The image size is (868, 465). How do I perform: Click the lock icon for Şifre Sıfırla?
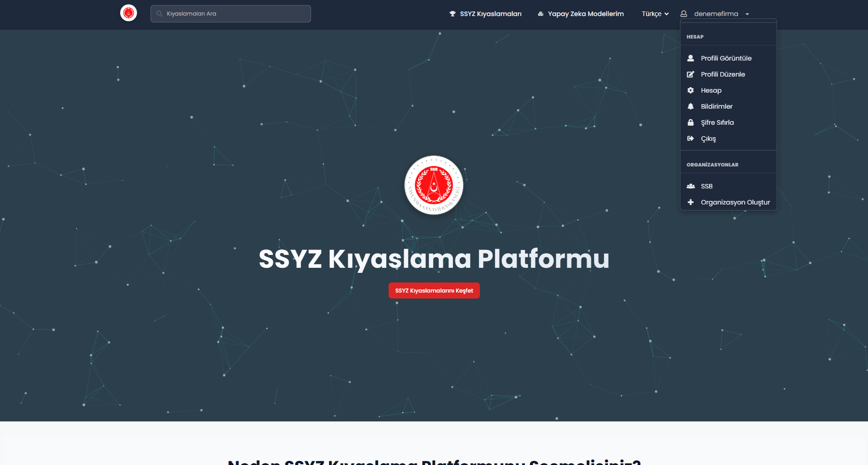(690, 122)
